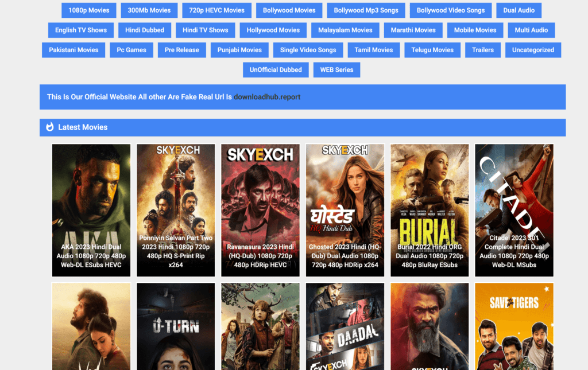
Task: Select the Dual Audio category
Action: point(519,10)
